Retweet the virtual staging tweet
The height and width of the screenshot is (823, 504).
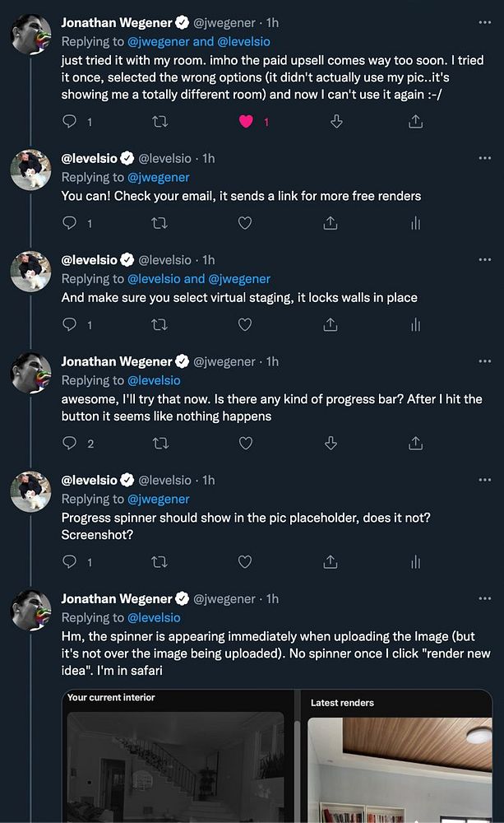[x=160, y=325]
